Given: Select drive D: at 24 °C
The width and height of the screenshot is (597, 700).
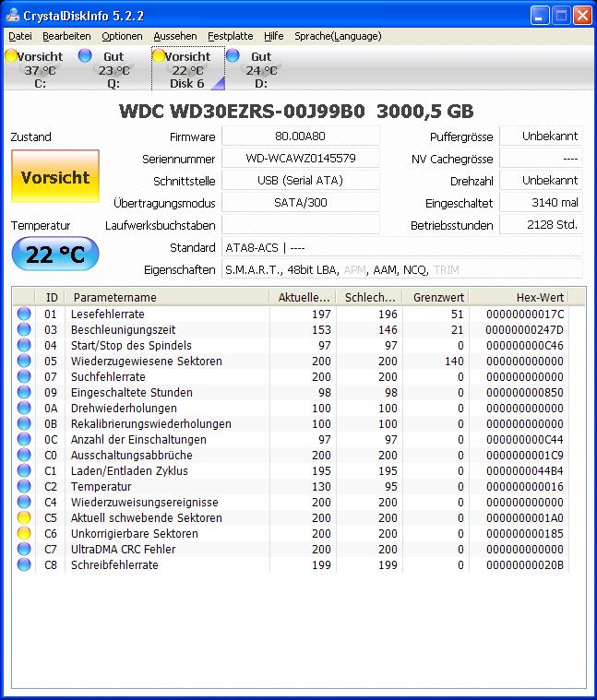Looking at the screenshot, I should [261, 69].
